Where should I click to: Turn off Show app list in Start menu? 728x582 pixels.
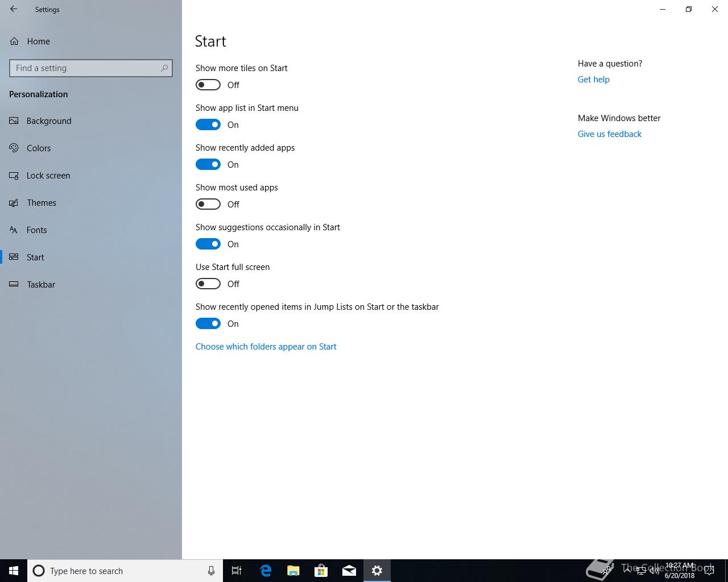pos(208,124)
